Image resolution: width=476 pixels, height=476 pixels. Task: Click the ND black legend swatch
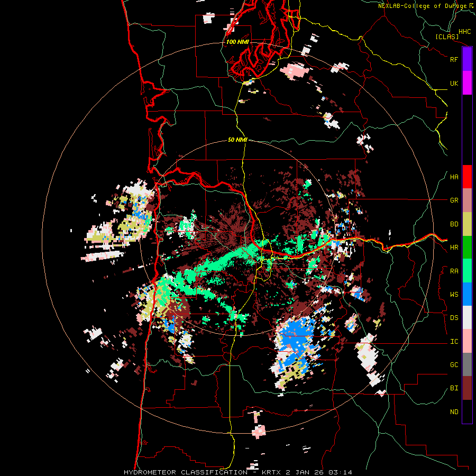[467, 411]
